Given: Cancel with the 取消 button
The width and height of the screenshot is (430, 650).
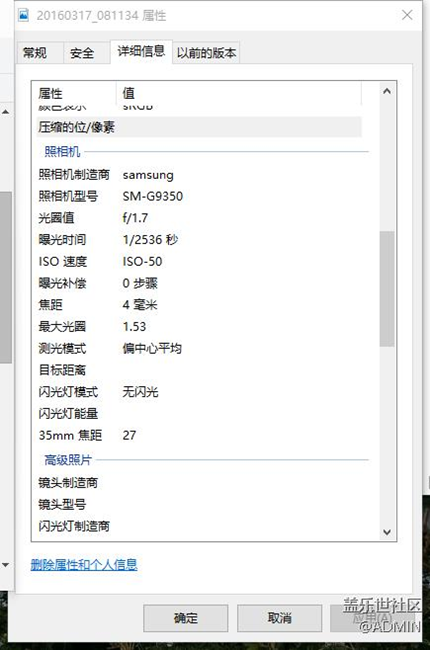Looking at the screenshot, I should pos(279,618).
